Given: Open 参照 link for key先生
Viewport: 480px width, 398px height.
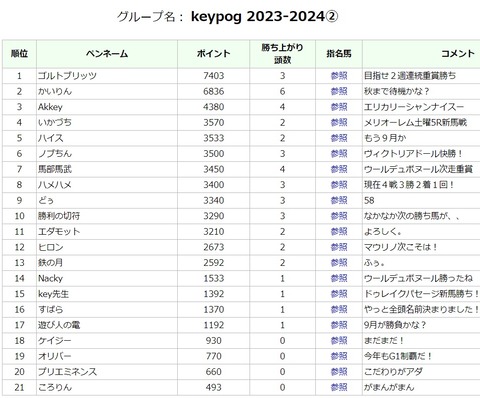Looking at the screenshot, I should (339, 294).
